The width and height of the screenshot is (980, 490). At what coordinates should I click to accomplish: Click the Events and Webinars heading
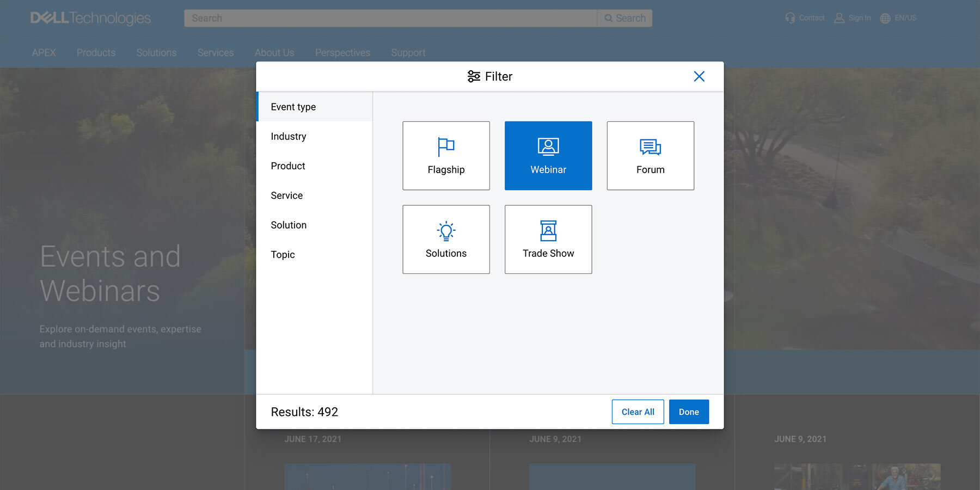(x=111, y=273)
